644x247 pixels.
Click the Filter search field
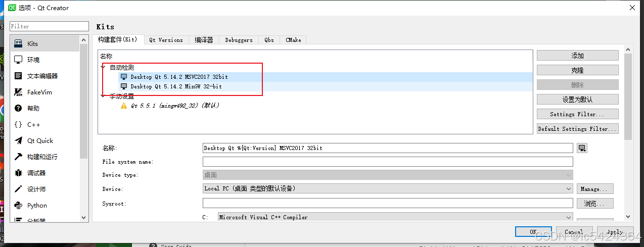point(49,26)
